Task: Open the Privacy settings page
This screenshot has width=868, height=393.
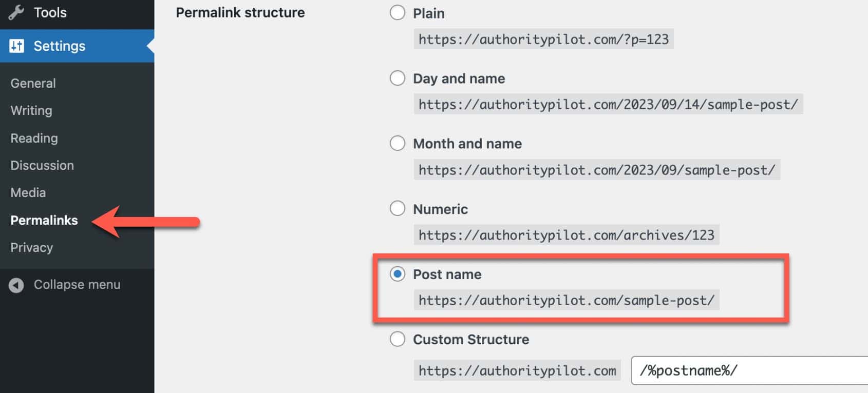Action: (31, 247)
